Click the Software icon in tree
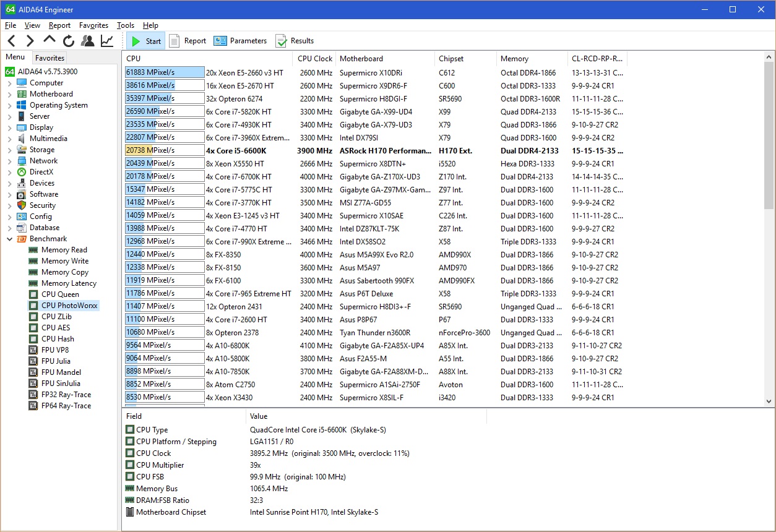 (x=22, y=194)
